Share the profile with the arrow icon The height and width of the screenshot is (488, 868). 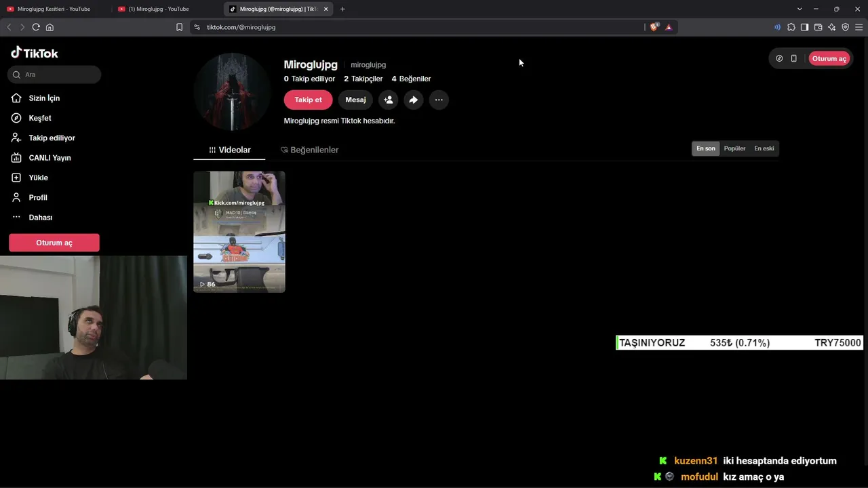tap(413, 100)
